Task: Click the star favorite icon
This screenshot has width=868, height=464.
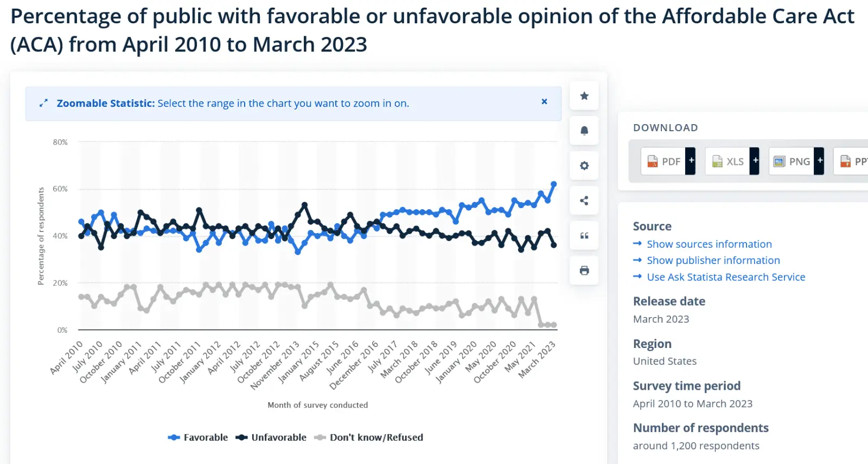Action: 584,96
